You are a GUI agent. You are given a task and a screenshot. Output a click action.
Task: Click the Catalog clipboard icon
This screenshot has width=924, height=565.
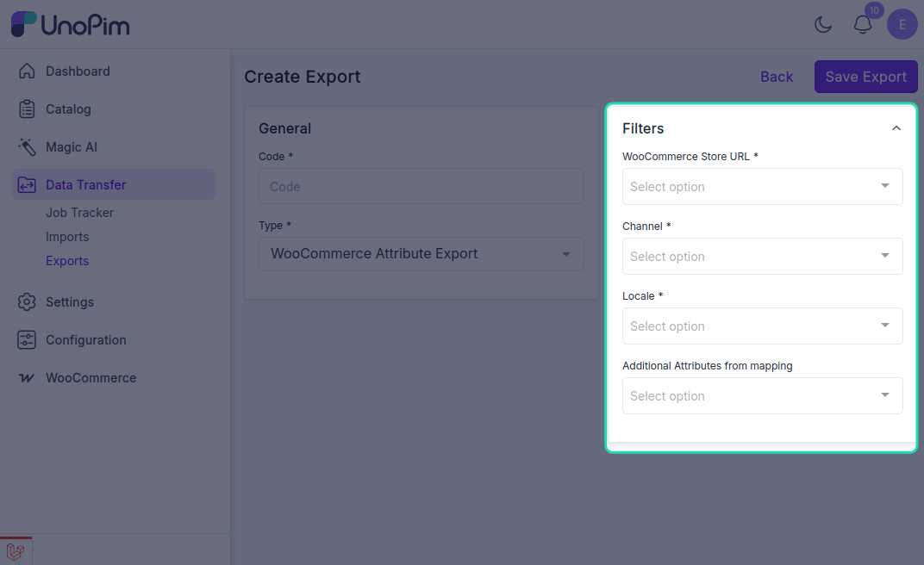[x=27, y=109]
